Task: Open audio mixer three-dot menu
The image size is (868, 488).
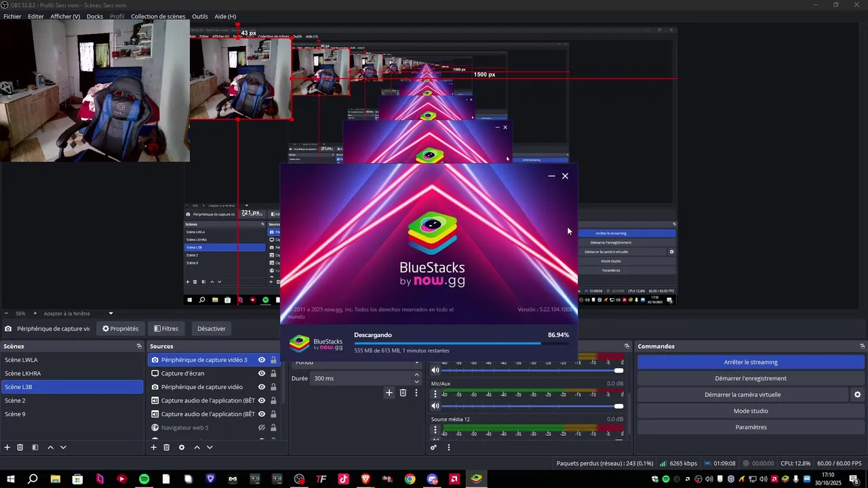Action: [x=448, y=447]
